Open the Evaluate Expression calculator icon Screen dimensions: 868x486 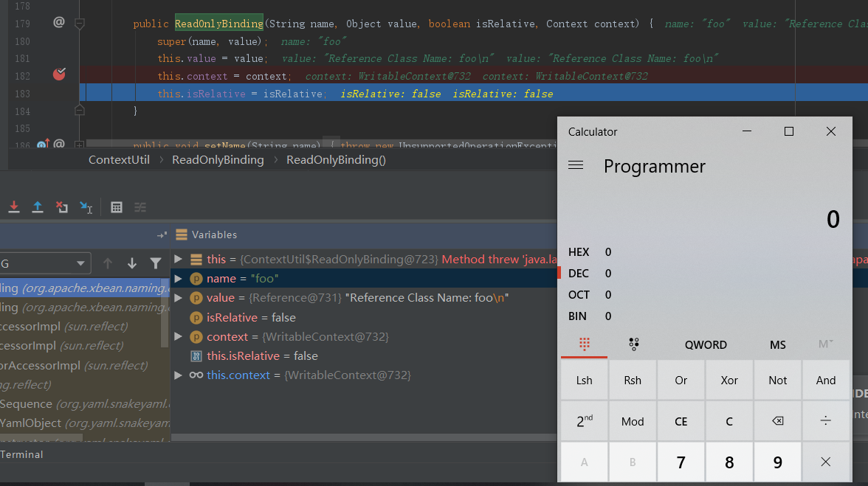click(x=117, y=207)
